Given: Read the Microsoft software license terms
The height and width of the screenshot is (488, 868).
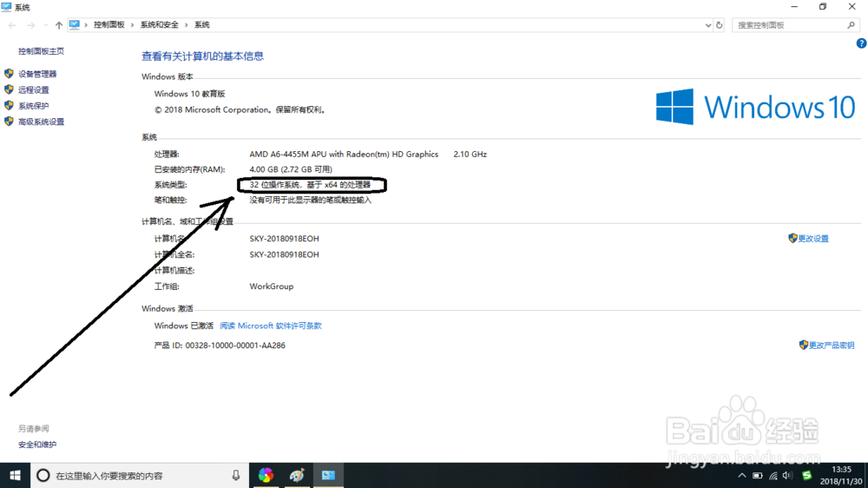Looking at the screenshot, I should pyautogui.click(x=271, y=326).
